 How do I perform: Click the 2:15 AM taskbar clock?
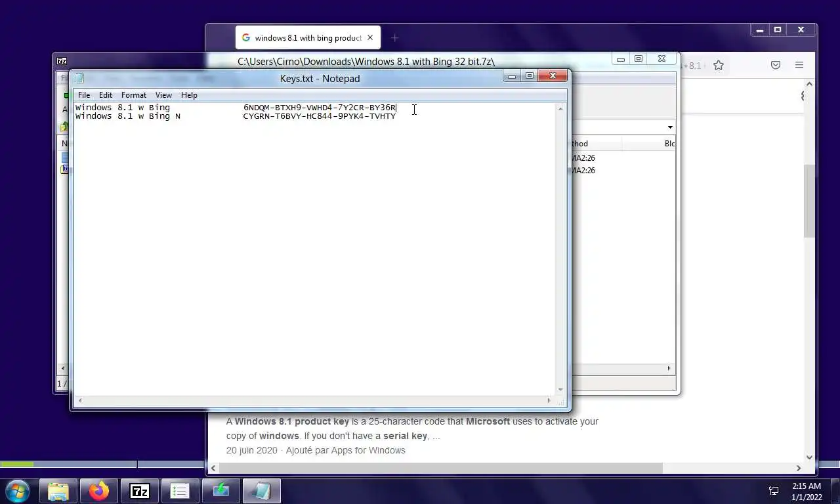[x=807, y=486]
